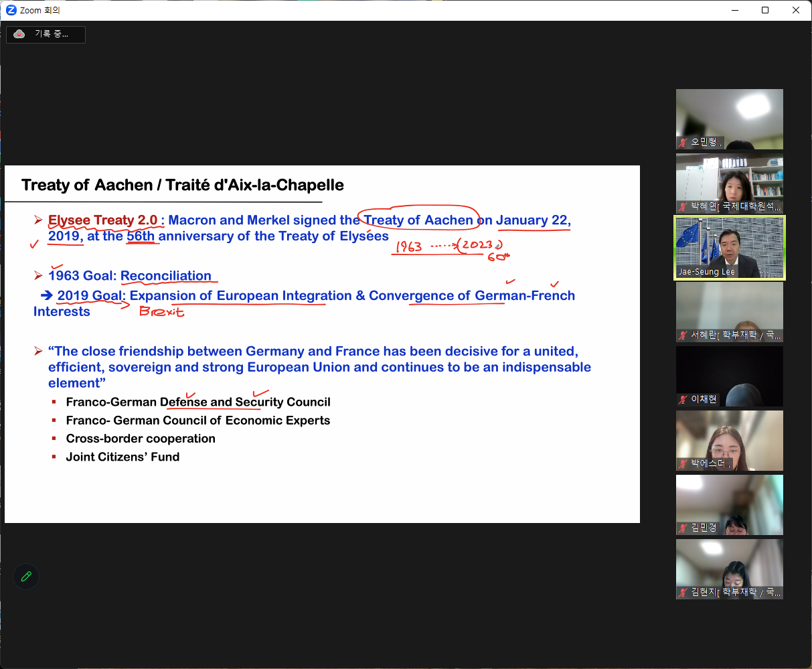Click the Zoom logo in title bar
Image resolution: width=812 pixels, height=669 pixels.
pos(11,10)
